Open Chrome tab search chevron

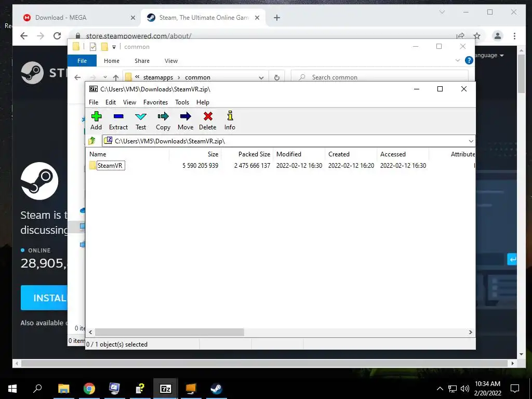[x=442, y=12]
